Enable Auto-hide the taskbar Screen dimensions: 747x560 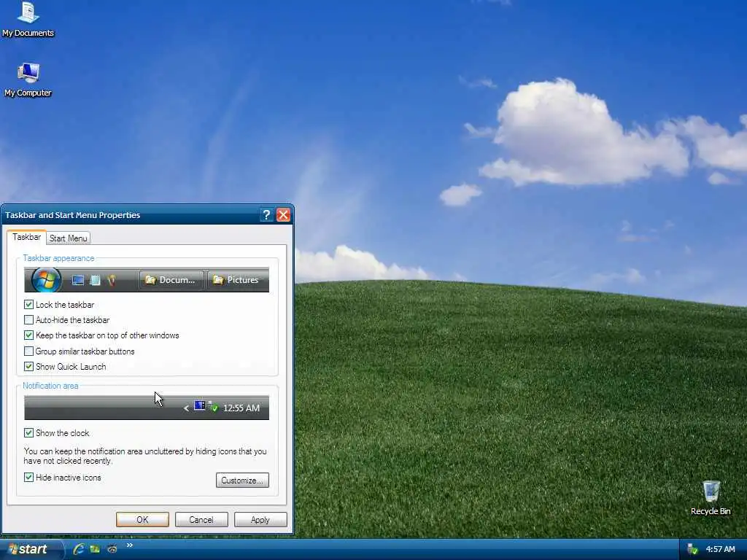[28, 319]
